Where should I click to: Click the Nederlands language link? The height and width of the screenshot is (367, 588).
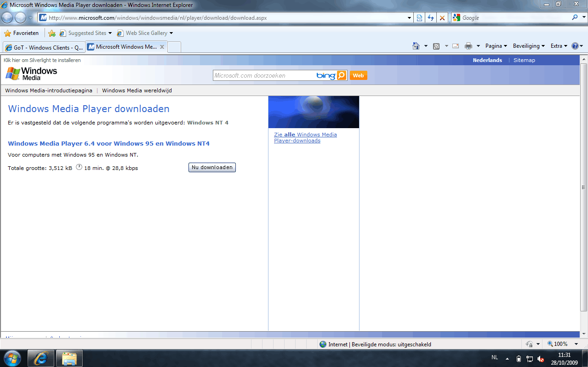tap(487, 60)
